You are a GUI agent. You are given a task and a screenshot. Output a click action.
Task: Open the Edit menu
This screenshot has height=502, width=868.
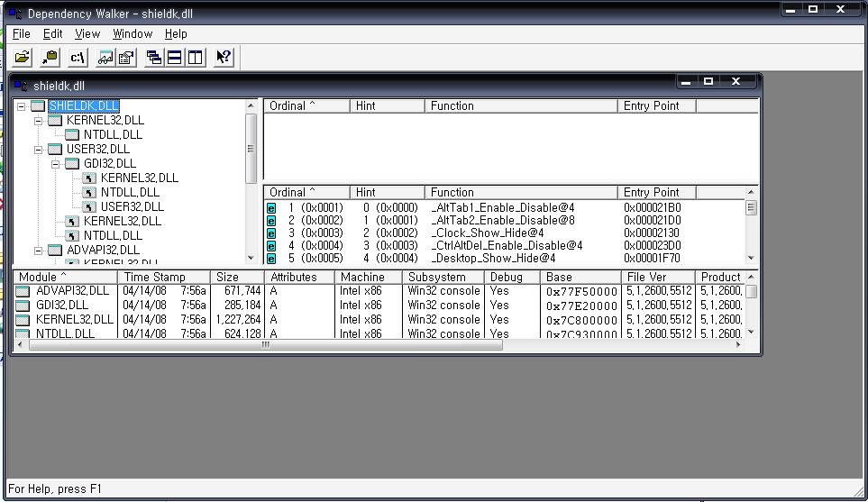(52, 33)
